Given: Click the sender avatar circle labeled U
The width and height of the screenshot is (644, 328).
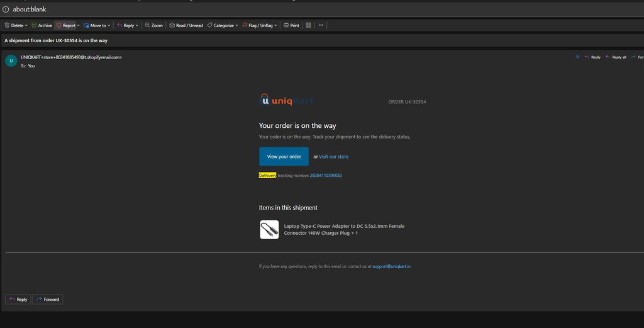Looking at the screenshot, I should pos(11,61).
